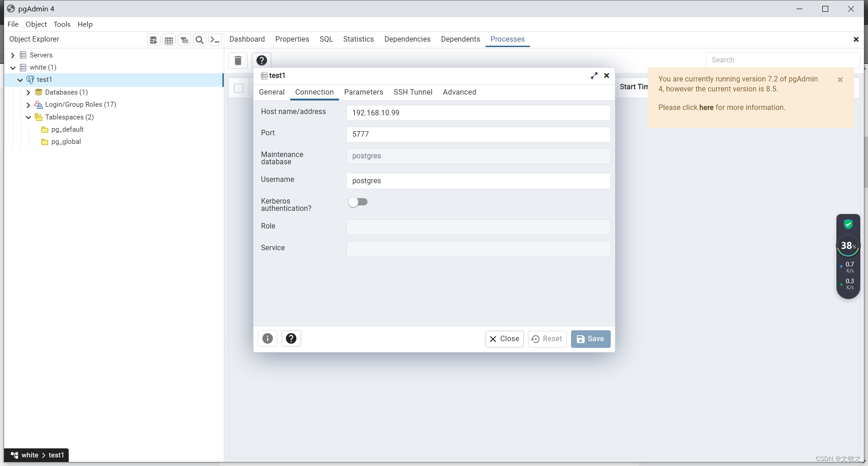Image resolution: width=868 pixels, height=466 pixels.
Task: Click the search objects magnifier icon
Action: [199, 39]
